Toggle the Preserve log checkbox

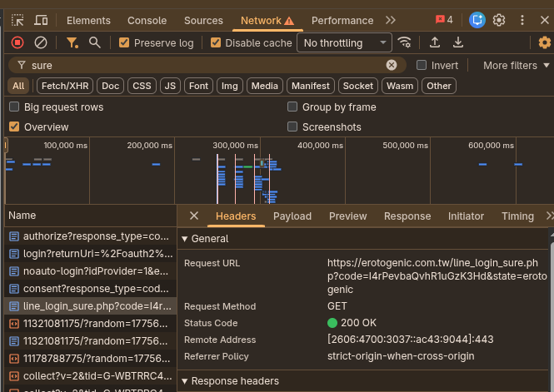click(x=124, y=42)
